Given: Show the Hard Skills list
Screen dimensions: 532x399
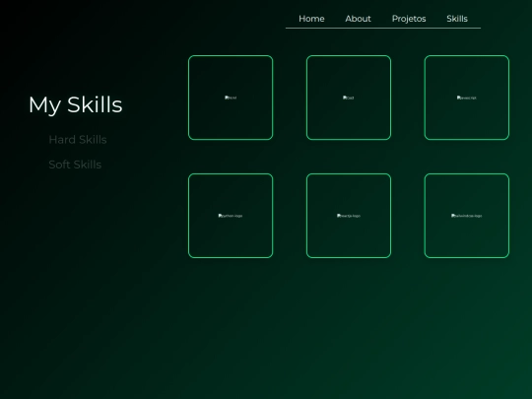Looking at the screenshot, I should coord(78,140).
